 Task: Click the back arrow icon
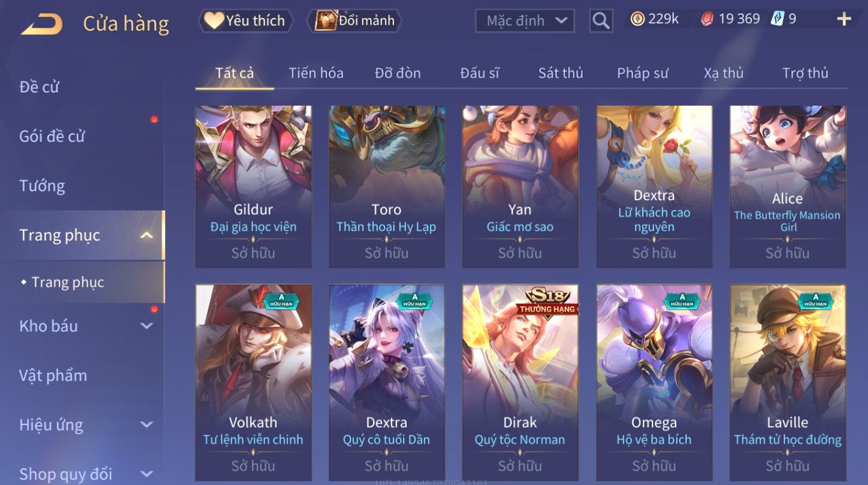pos(42,24)
